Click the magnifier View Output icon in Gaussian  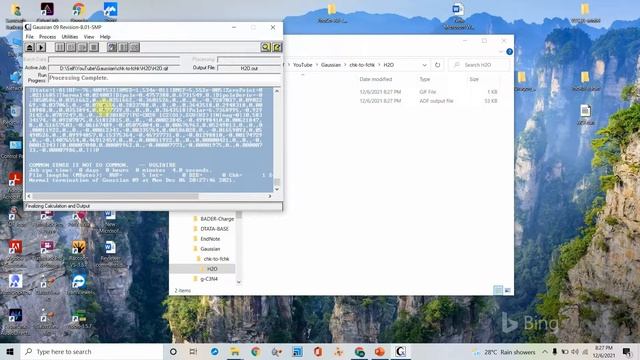point(266,47)
